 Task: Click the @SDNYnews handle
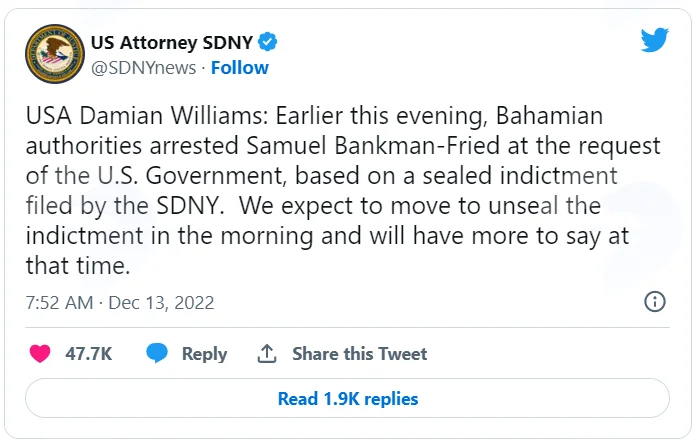point(143,68)
